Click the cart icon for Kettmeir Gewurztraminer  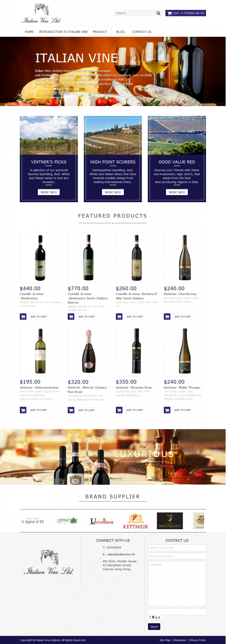23,410
